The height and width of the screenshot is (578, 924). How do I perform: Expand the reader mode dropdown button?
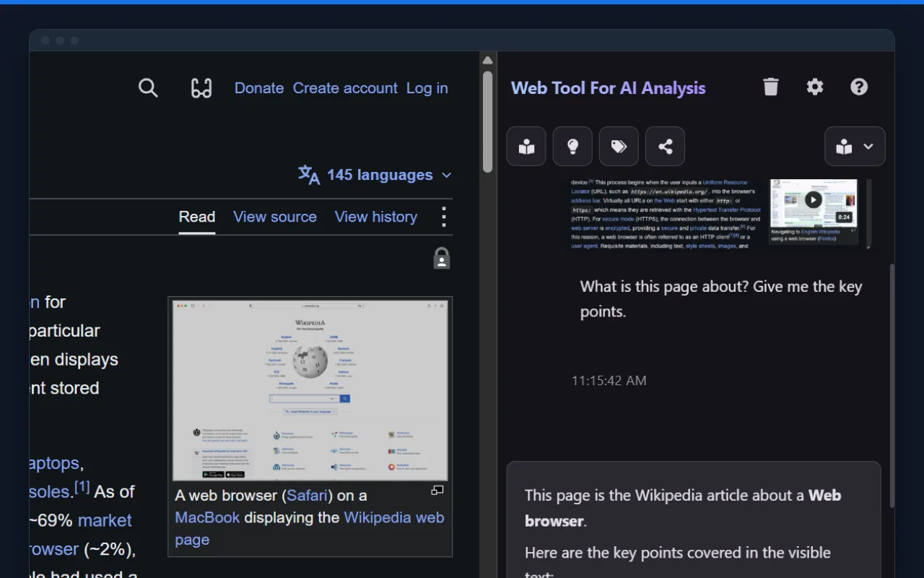tap(855, 147)
